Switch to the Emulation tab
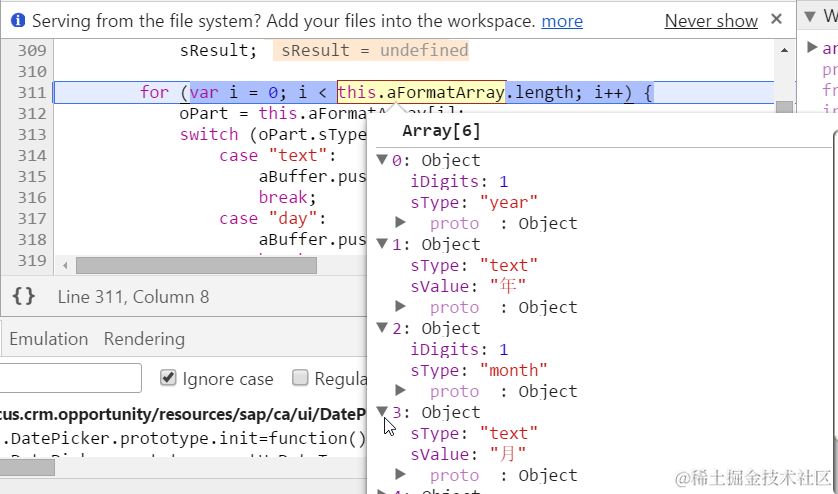Image resolution: width=838 pixels, height=494 pixels. point(49,339)
